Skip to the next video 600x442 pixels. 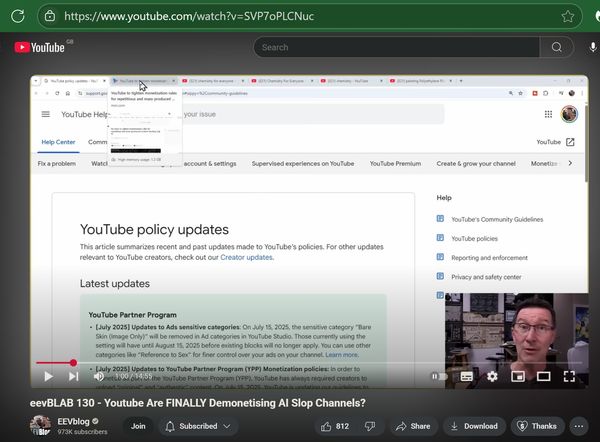[73, 377]
